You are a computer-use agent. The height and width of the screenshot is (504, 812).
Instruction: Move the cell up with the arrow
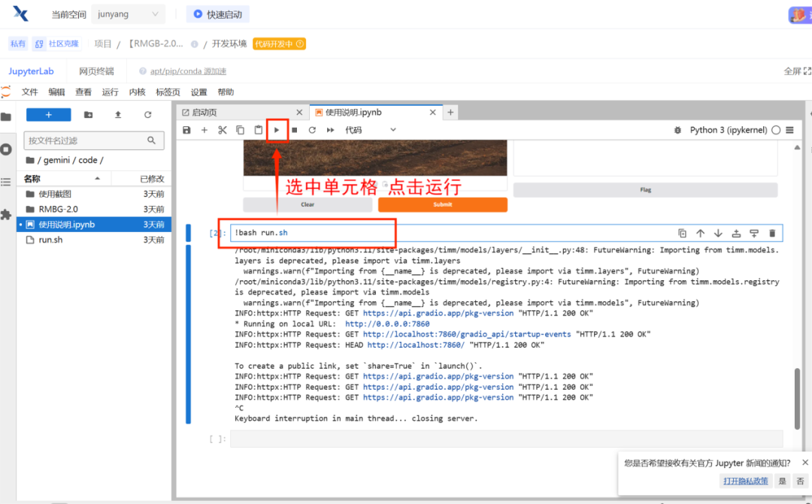pos(700,234)
